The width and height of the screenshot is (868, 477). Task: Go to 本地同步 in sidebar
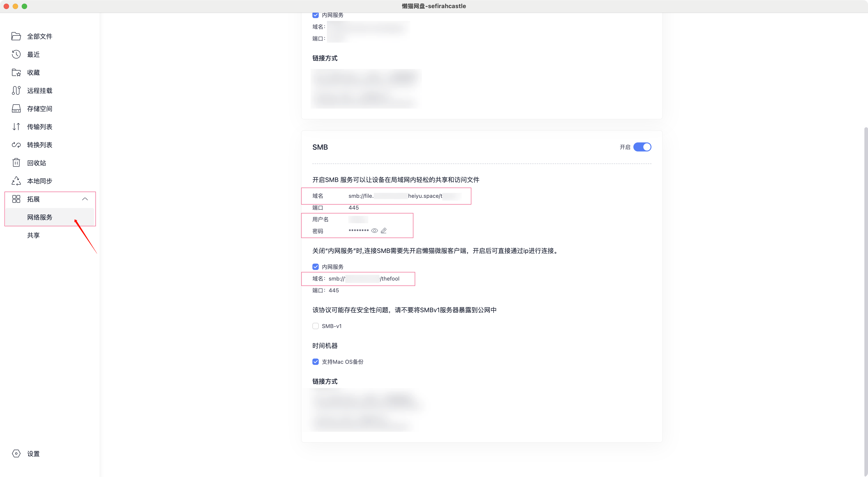pyautogui.click(x=40, y=181)
